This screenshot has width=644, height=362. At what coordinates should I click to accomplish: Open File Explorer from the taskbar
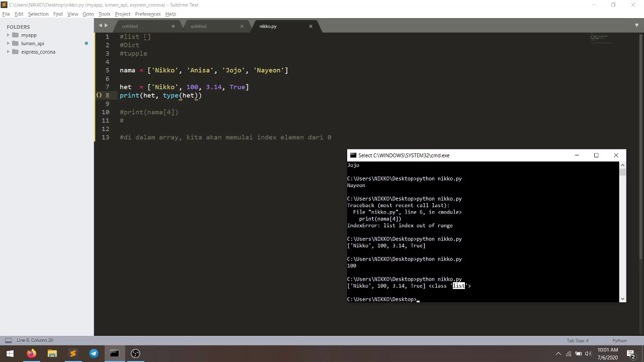(52, 353)
